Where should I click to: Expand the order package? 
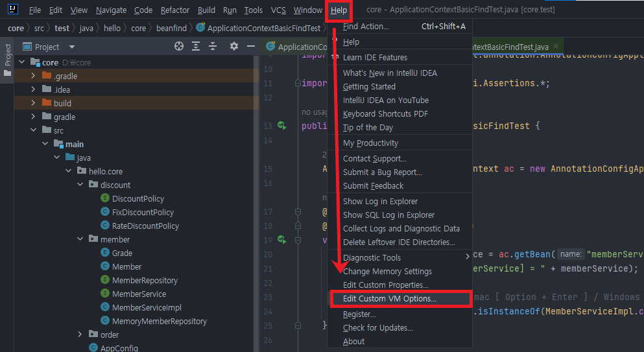pyautogui.click(x=80, y=334)
